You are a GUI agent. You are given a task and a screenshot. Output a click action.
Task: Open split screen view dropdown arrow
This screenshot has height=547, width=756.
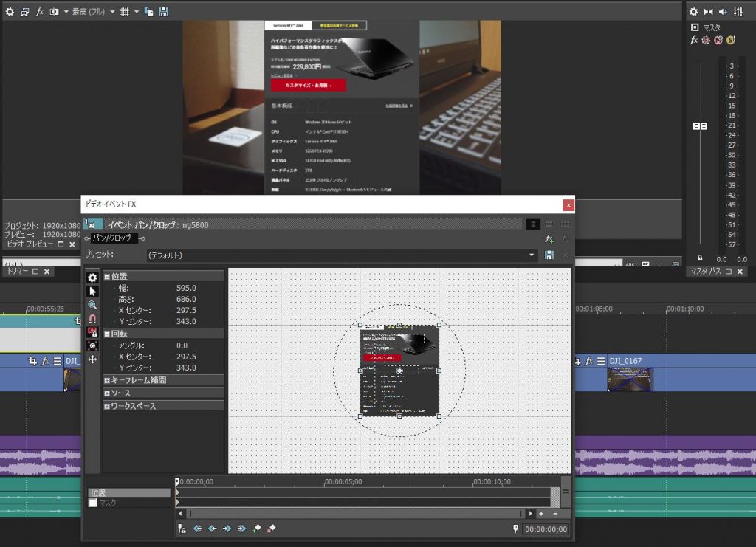[66, 12]
